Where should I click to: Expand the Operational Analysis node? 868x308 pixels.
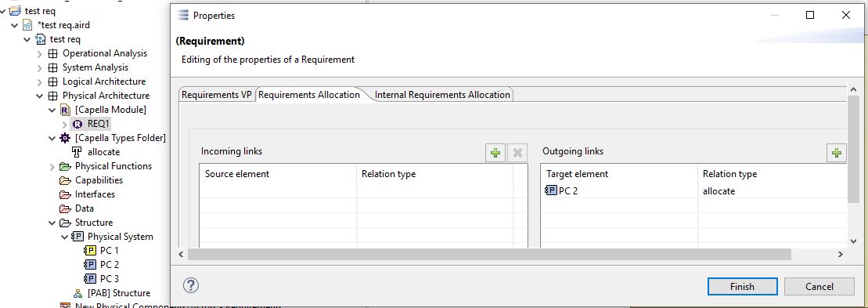pyautogui.click(x=40, y=54)
